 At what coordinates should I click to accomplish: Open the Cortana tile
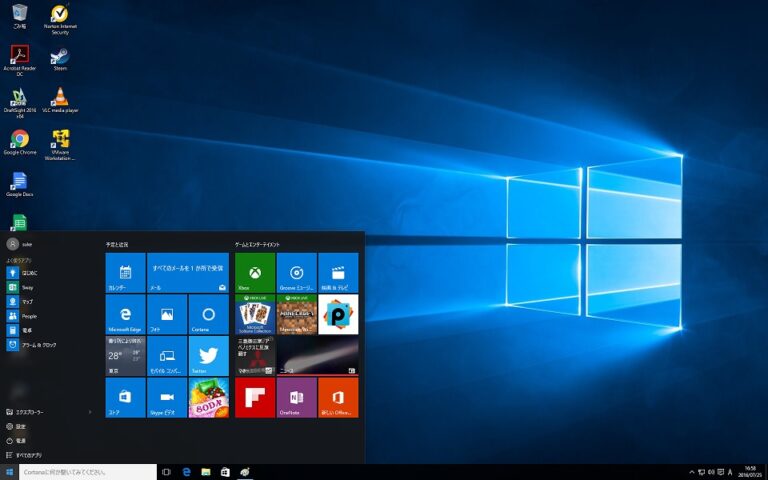209,314
